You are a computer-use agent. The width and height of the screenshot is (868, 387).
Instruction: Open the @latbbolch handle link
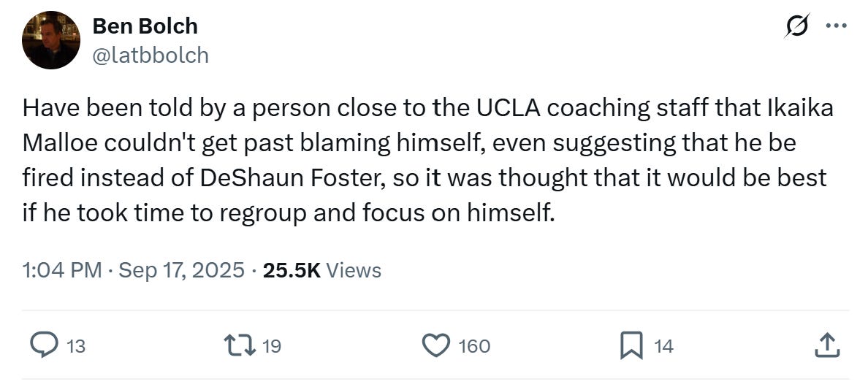[x=150, y=55]
